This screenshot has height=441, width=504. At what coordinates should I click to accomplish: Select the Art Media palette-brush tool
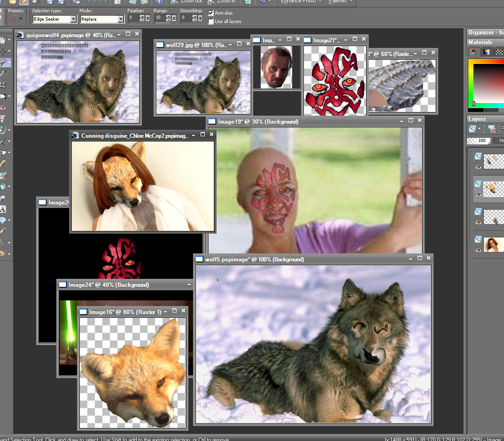click(3, 254)
